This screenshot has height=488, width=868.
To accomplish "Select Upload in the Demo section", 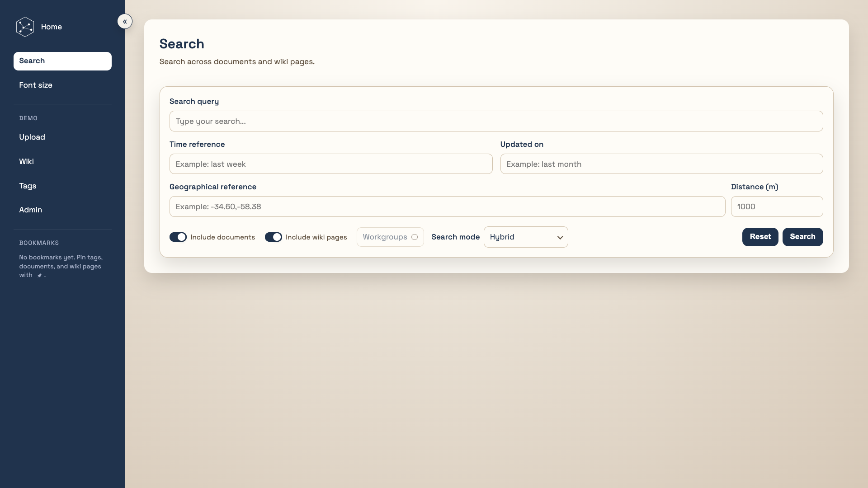I will [x=32, y=137].
